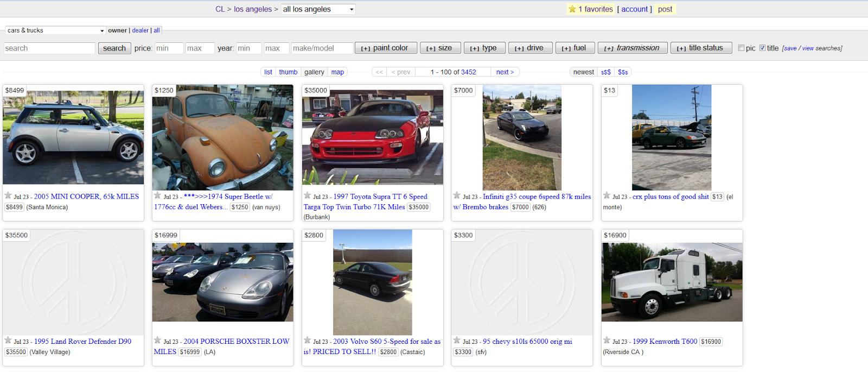Star the 95 chevy s10 listing
Screen dimensions: 868x372
[457, 341]
